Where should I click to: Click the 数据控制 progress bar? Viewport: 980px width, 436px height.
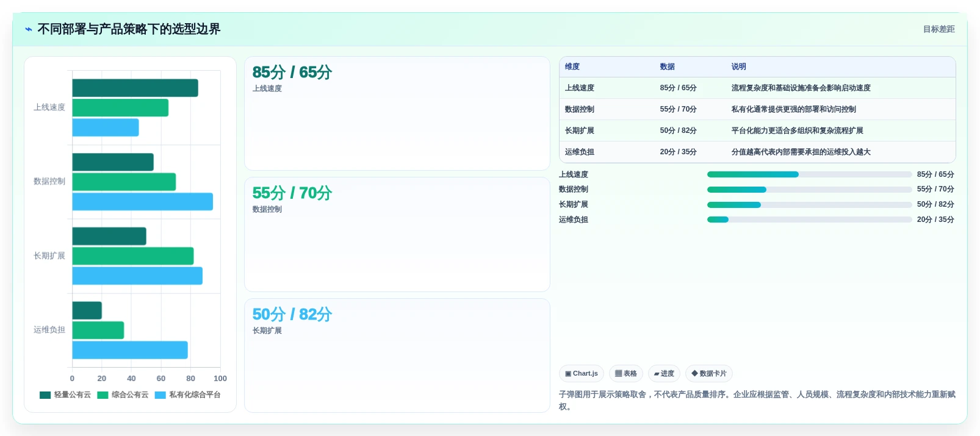tap(809, 190)
